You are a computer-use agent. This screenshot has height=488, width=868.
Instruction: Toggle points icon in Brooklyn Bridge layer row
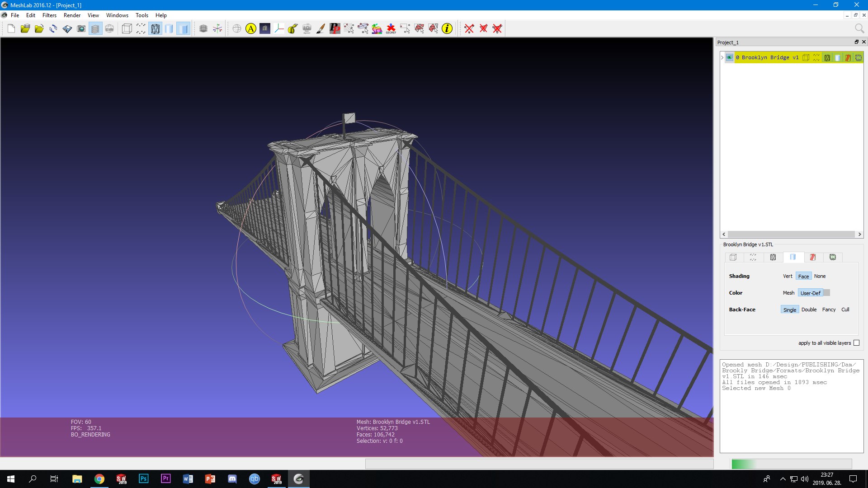tap(816, 57)
